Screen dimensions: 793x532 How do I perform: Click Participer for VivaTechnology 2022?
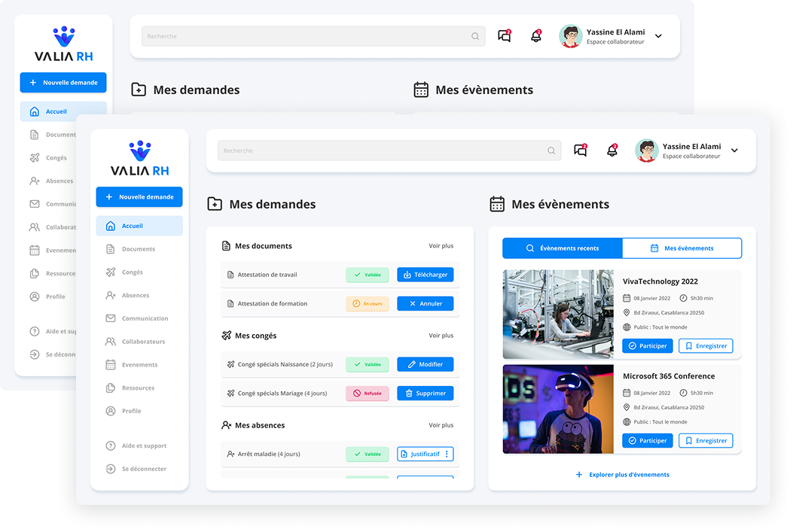(x=648, y=346)
